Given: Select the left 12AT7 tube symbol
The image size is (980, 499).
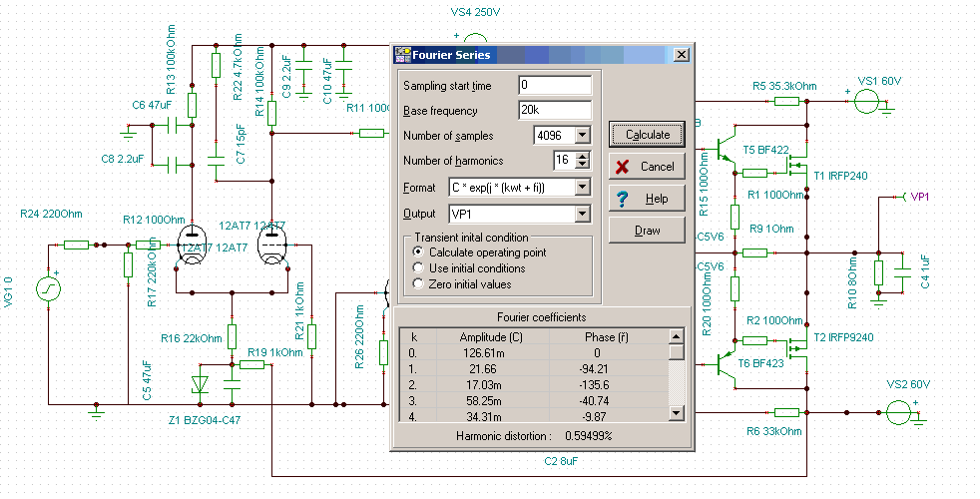Looking at the screenshot, I should coord(191,246).
